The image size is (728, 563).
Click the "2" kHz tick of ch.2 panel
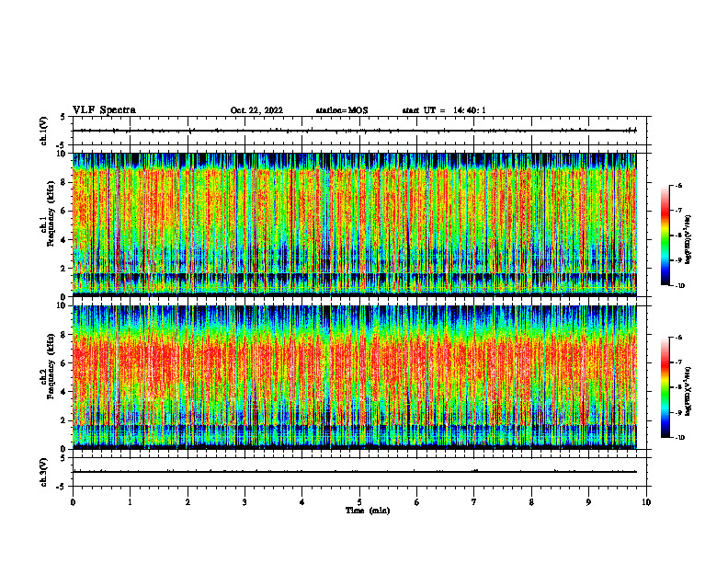64,420
